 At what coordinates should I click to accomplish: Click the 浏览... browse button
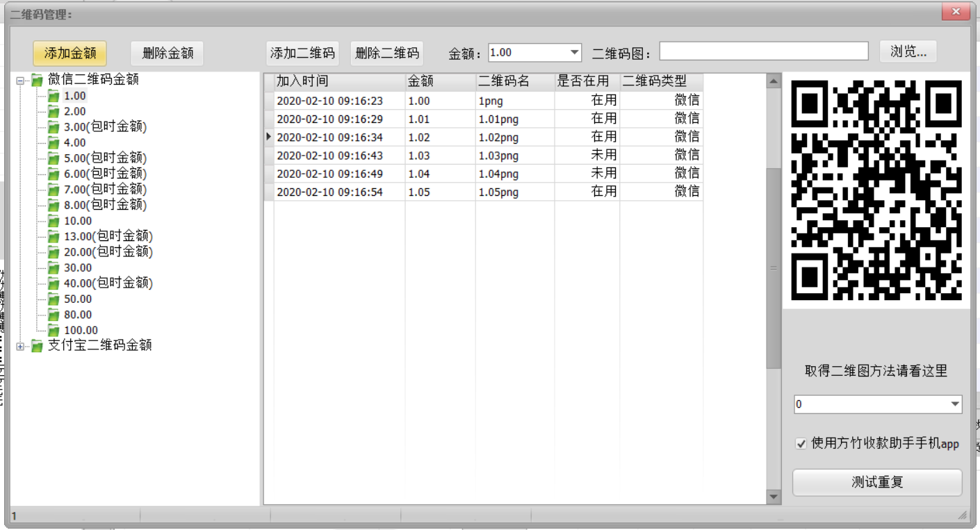908,51
